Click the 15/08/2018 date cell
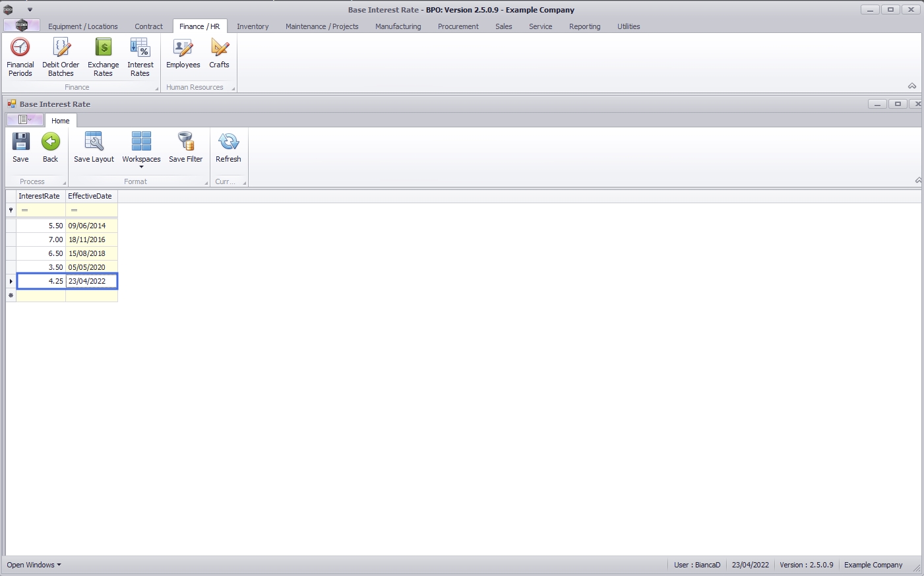924x576 pixels. pyautogui.click(x=92, y=253)
